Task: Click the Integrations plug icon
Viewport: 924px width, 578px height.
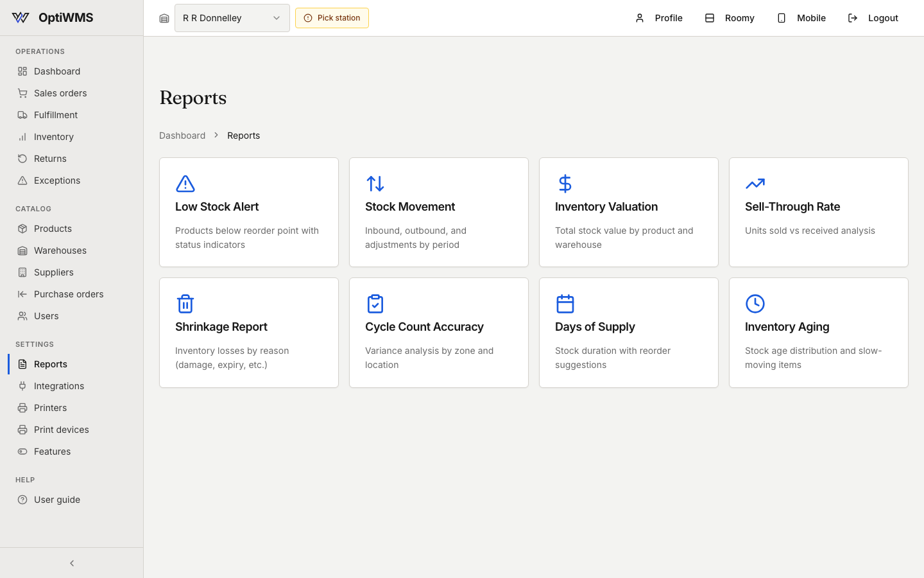Action: tap(22, 386)
